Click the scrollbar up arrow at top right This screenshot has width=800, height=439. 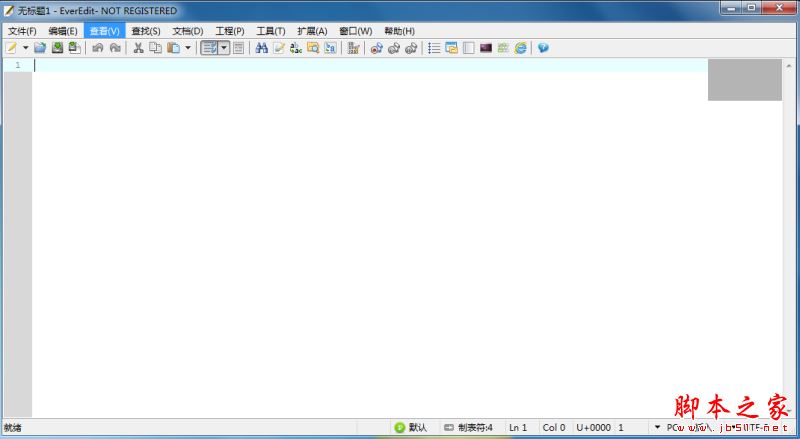click(789, 65)
